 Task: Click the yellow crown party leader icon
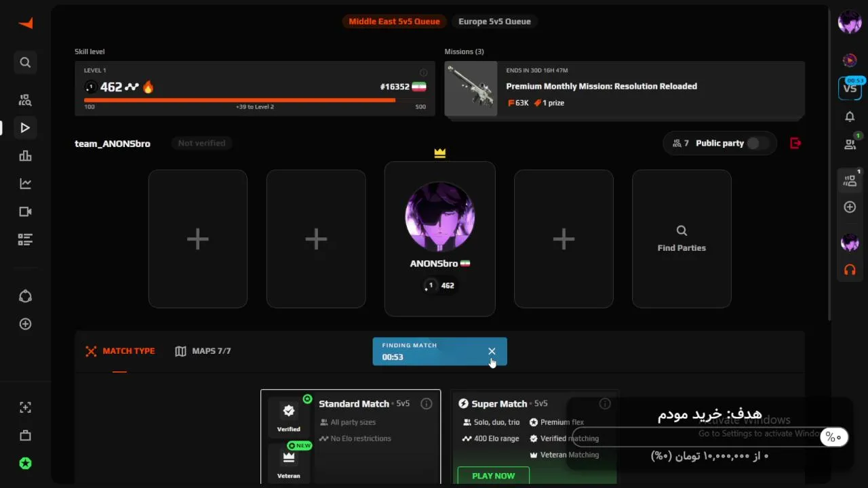coord(440,153)
